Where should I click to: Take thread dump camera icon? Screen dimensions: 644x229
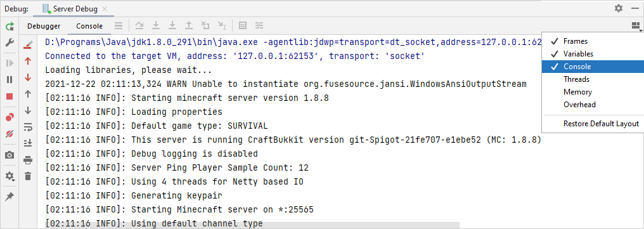[10, 155]
